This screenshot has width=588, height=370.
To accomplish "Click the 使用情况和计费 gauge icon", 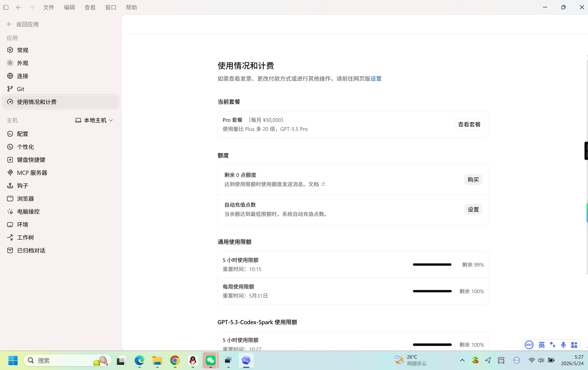I will pyautogui.click(x=10, y=102).
